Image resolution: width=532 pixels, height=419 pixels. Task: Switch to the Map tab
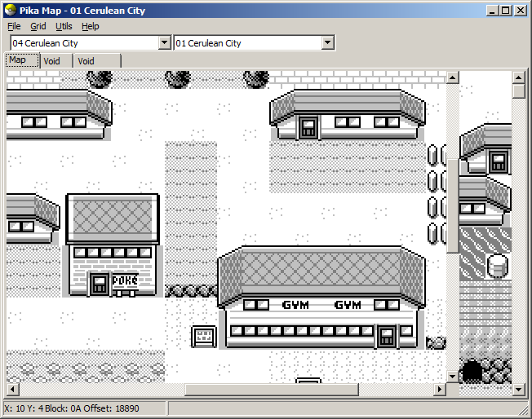tap(22, 60)
